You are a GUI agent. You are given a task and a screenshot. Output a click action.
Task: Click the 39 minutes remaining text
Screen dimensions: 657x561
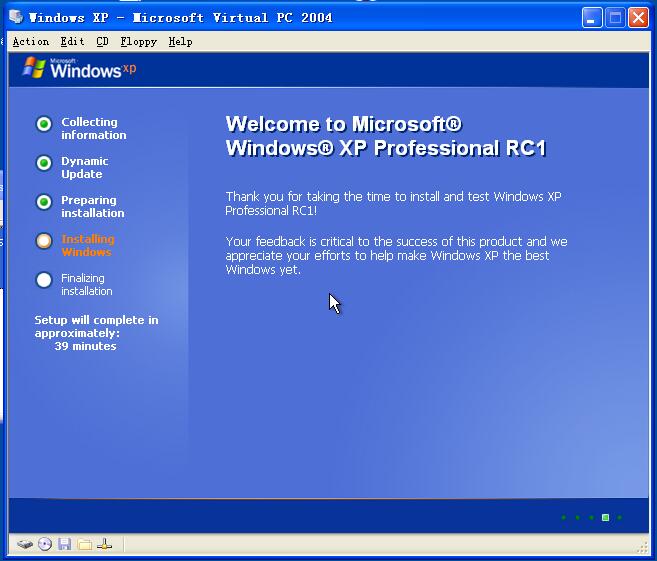coord(85,346)
